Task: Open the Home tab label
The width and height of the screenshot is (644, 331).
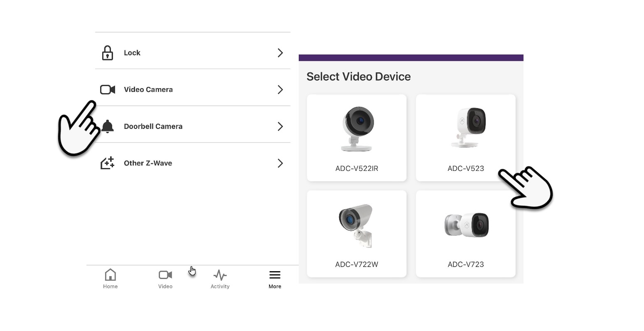Action: 111,287
